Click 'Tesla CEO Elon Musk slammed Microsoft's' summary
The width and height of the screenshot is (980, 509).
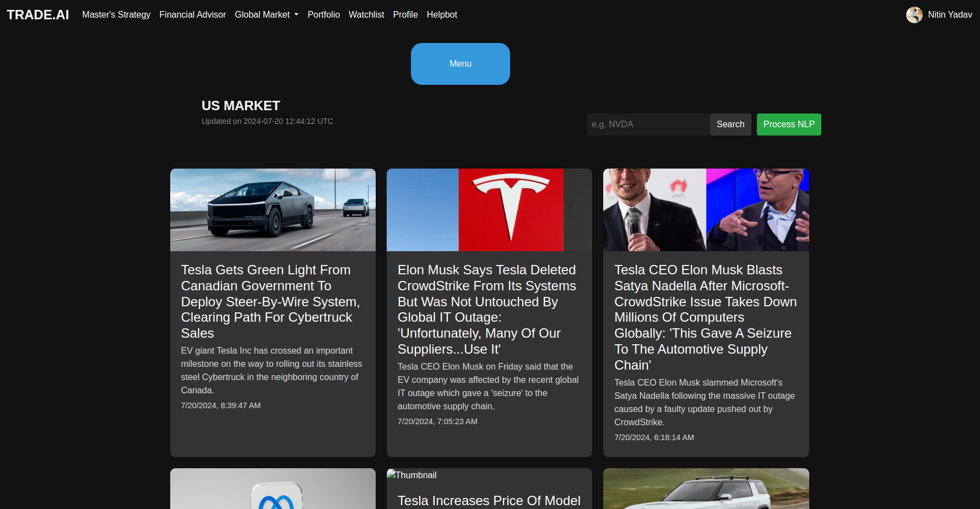[705, 402]
